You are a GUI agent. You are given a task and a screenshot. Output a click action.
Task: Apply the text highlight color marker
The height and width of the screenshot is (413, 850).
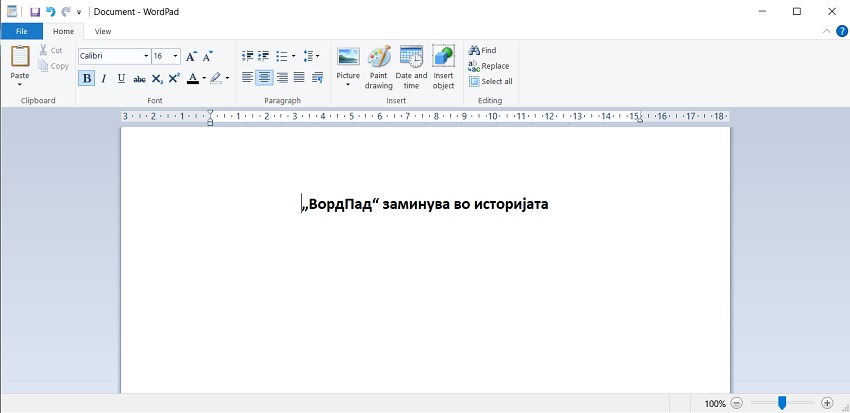point(216,79)
